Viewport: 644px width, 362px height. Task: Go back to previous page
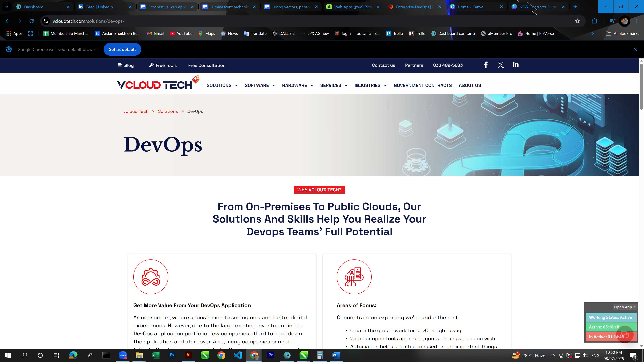click(8, 21)
